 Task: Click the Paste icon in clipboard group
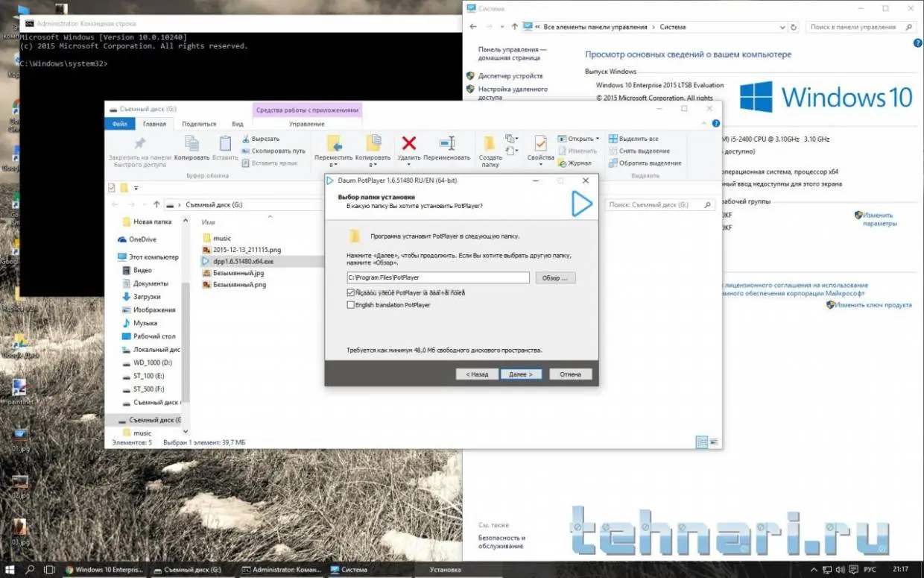[224, 143]
